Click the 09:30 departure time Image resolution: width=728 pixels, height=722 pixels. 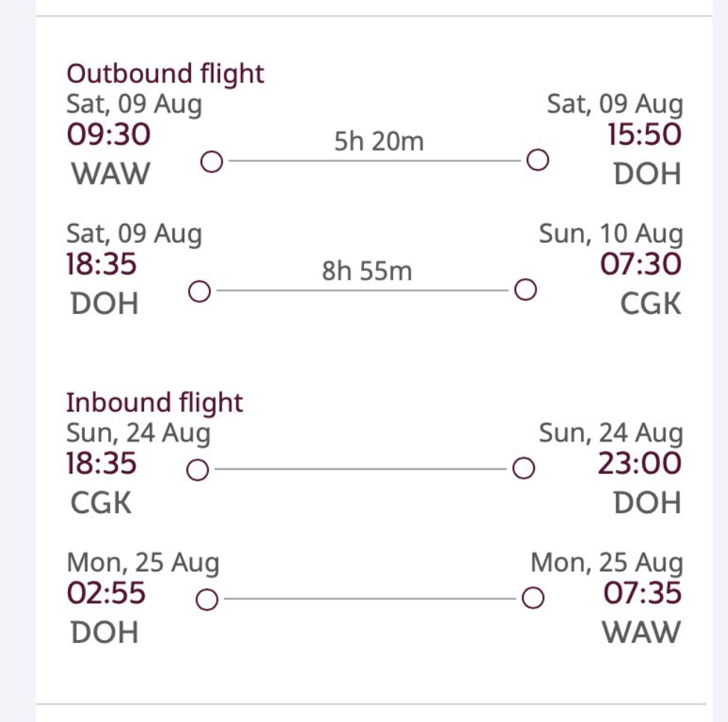pos(109,135)
